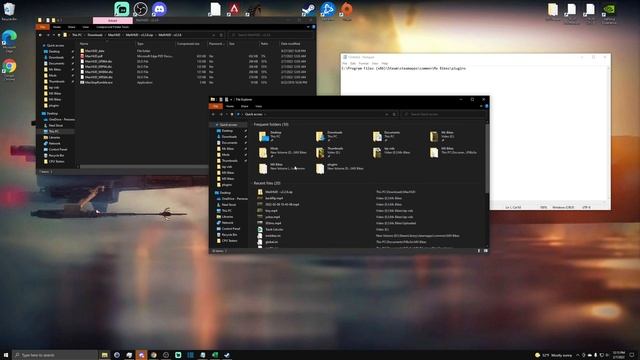Open the Steam desktop shortcut
The height and width of the screenshot is (360, 640).
pos(309,9)
